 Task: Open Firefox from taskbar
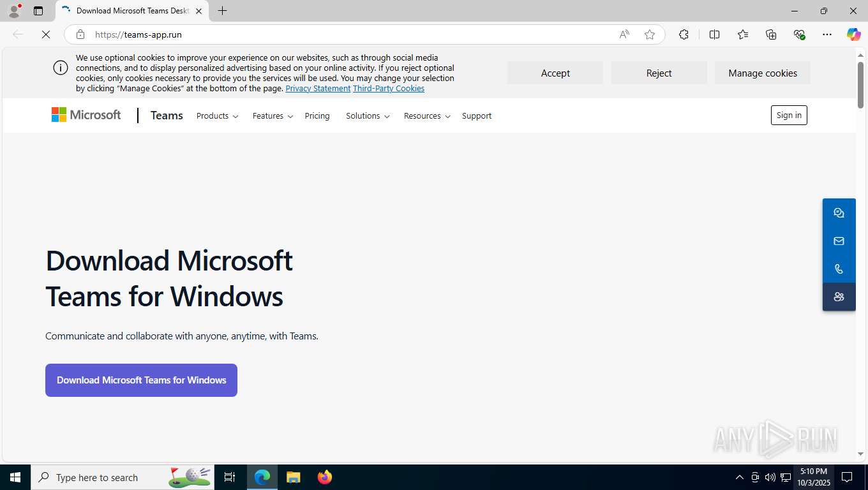[x=324, y=477]
